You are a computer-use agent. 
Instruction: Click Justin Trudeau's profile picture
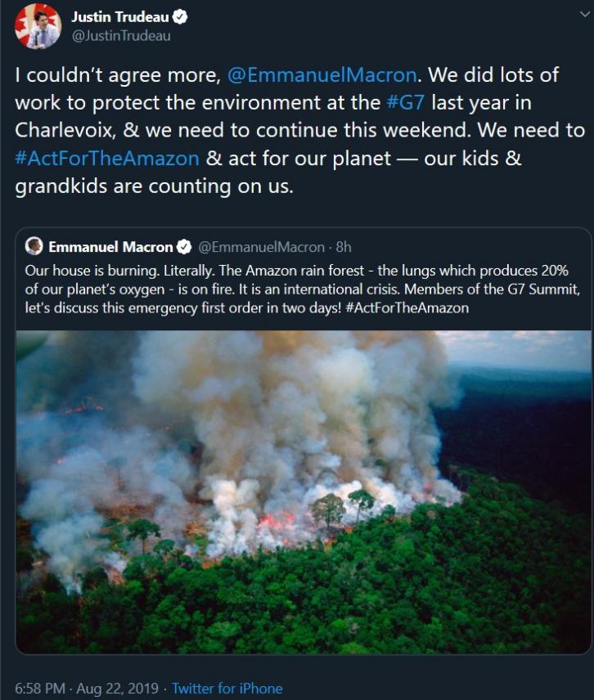(38, 26)
